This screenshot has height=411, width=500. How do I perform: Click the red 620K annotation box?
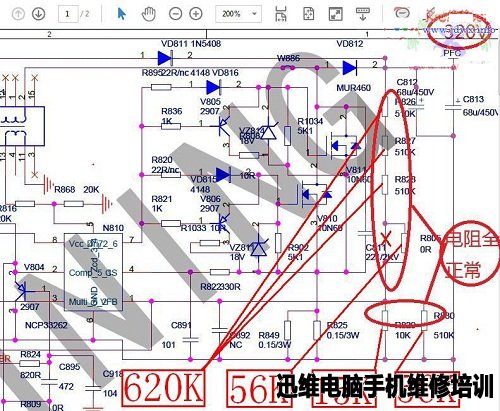[x=163, y=388]
